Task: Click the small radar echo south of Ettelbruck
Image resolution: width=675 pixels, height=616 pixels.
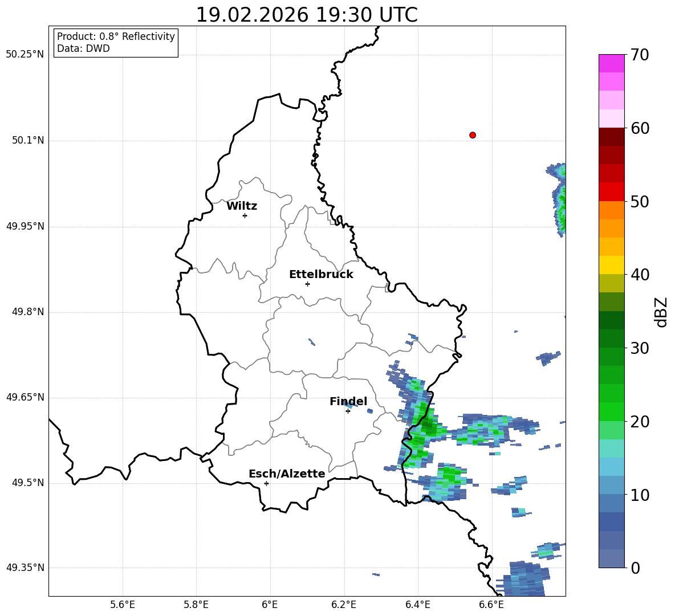Action: [312, 342]
